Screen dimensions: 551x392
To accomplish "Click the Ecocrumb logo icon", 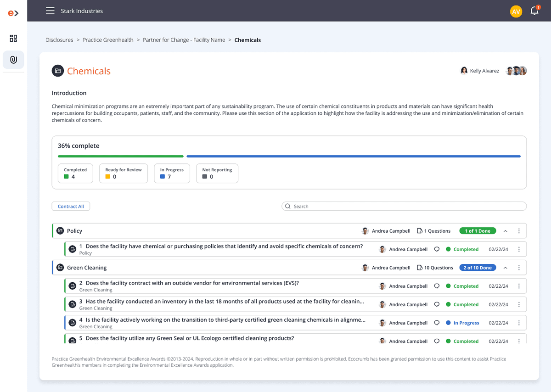I will tap(13, 13).
